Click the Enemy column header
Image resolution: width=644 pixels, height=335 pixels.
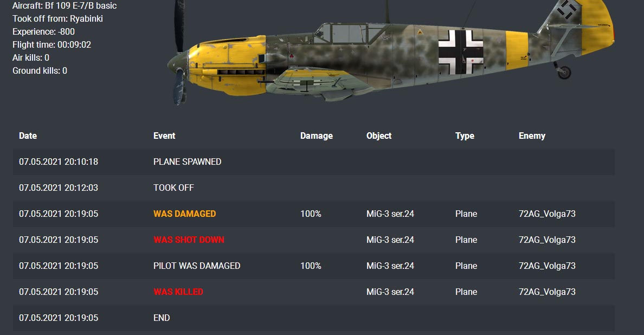[532, 136]
